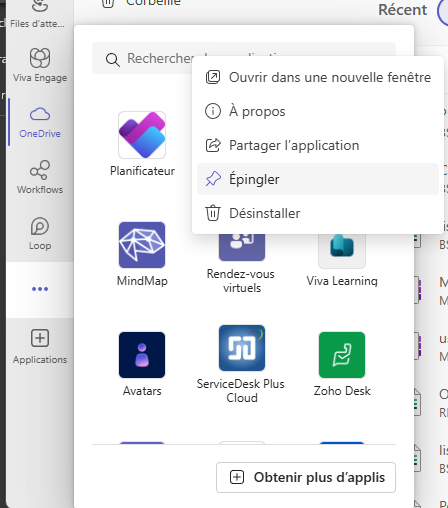Launch the Avatars app
Screen dimensions: 448x508
tap(142, 364)
